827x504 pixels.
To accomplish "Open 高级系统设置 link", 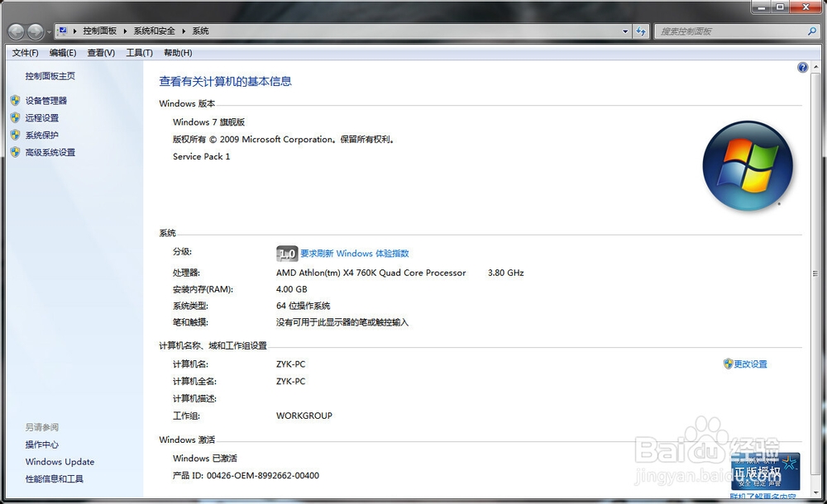I will [50, 152].
